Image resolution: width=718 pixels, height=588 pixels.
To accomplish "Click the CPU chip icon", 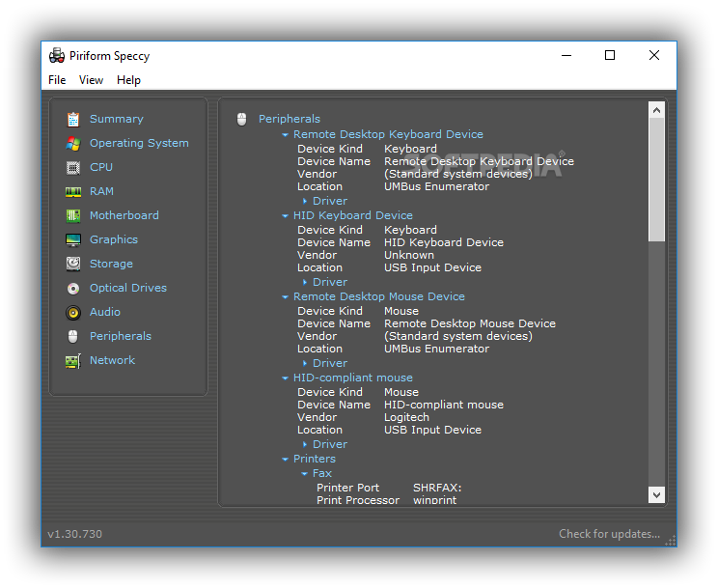I will coord(73,168).
